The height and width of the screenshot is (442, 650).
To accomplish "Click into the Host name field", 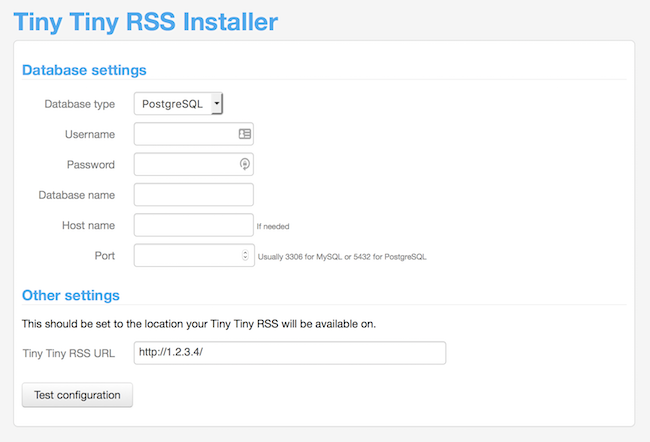I will (x=193, y=226).
